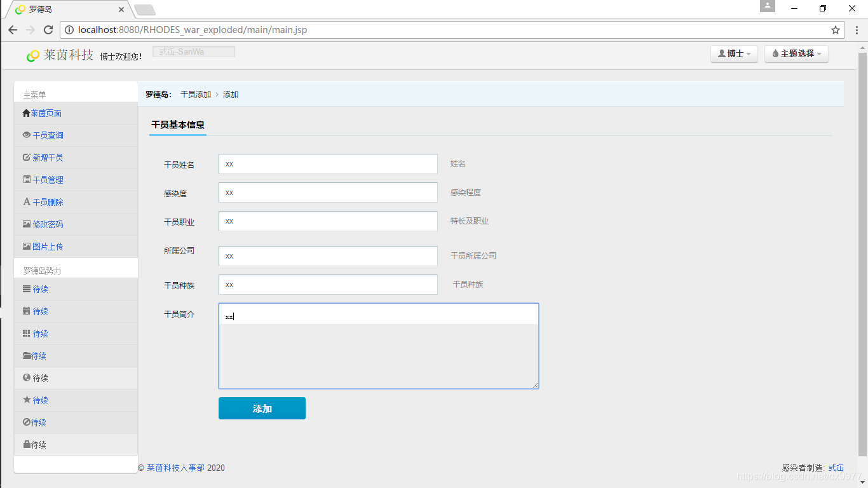The image size is (868, 488).
Task: Open the 莱茵页面 menu item
Action: [x=76, y=113]
